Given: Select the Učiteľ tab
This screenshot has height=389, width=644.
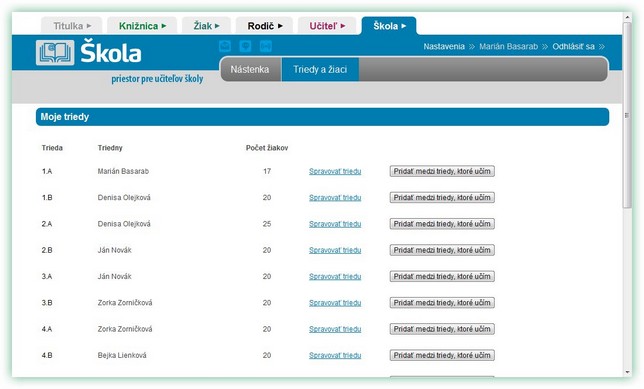Looking at the screenshot, I should click(327, 26).
